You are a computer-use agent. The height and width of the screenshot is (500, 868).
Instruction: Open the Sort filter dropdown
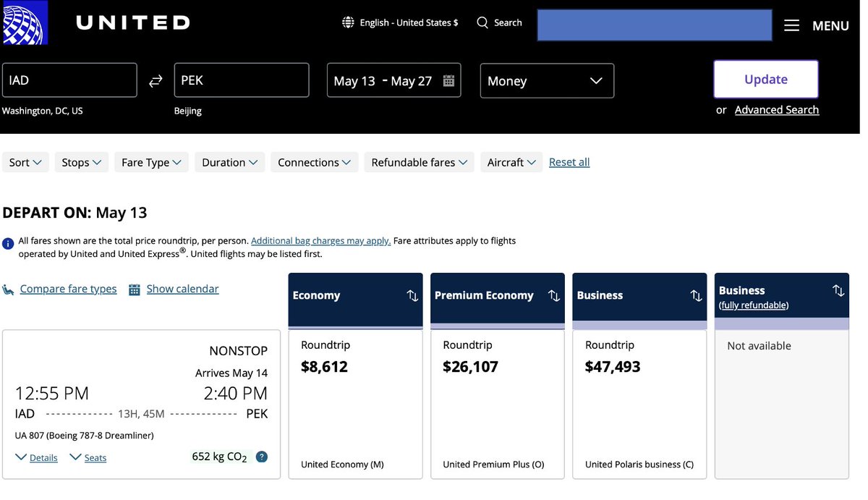(25, 162)
